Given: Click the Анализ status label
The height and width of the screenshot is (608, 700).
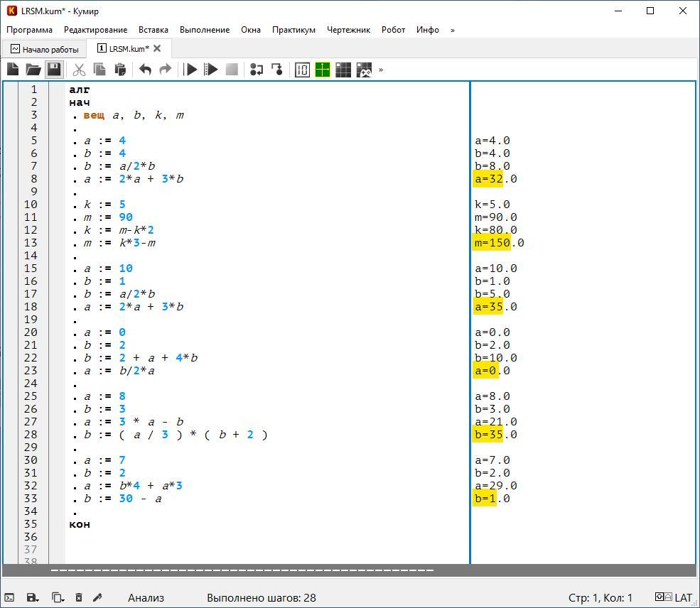Looking at the screenshot, I should 146,598.
